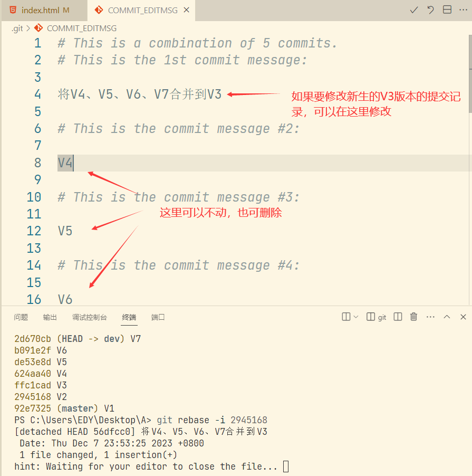472x476 pixels.
Task: Click the V5 text on line 12
Action: [65, 231]
